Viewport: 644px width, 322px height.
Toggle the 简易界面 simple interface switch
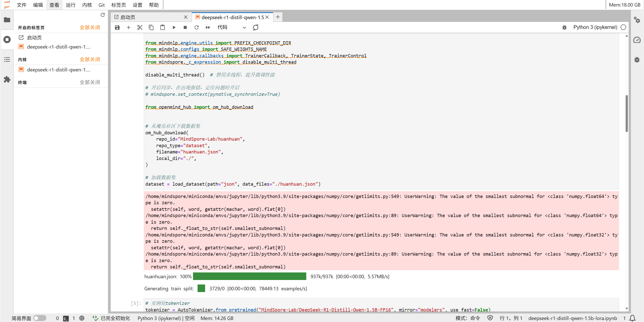(40, 318)
